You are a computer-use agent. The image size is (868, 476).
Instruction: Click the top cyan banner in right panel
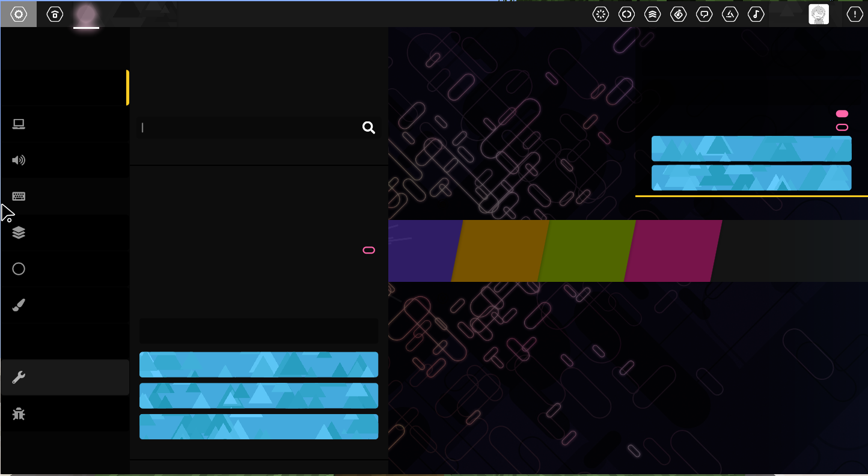pyautogui.click(x=751, y=148)
